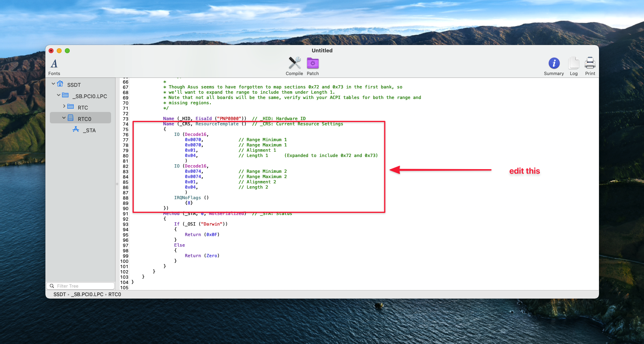Open the Patch tool
The image size is (644, 344).
pyautogui.click(x=312, y=63)
